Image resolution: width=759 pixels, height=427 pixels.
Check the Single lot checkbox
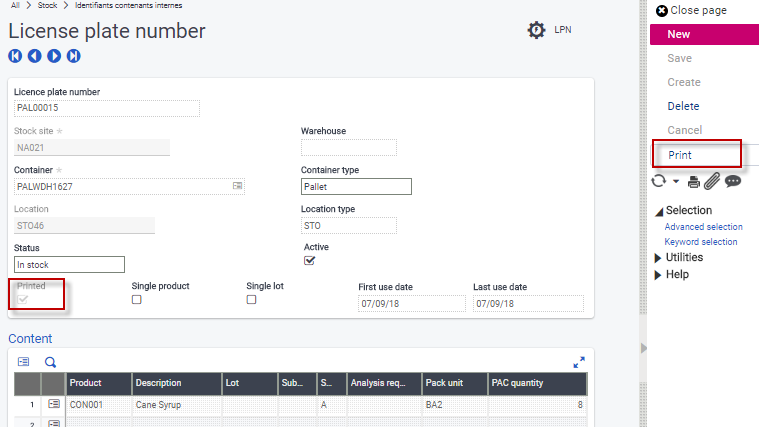[252, 299]
